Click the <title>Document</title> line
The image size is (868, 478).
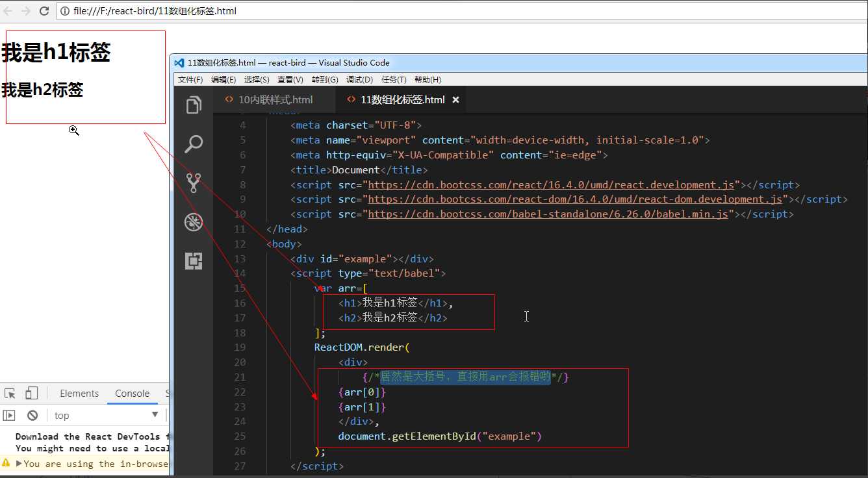359,170
